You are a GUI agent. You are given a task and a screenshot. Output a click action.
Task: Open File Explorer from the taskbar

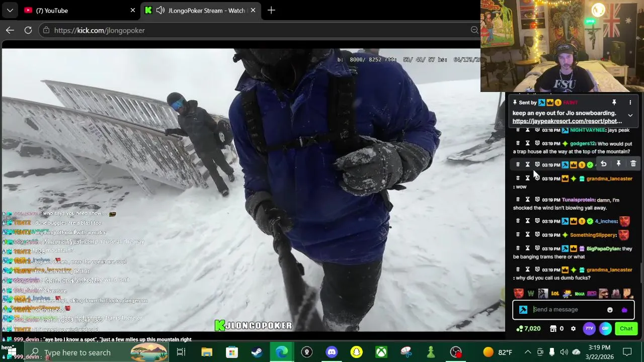(207, 352)
